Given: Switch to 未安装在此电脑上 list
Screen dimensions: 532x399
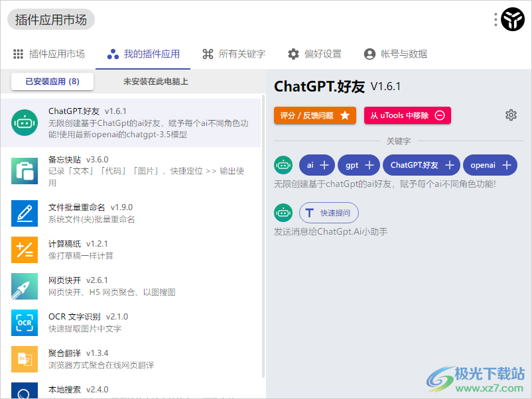Looking at the screenshot, I should point(155,82).
